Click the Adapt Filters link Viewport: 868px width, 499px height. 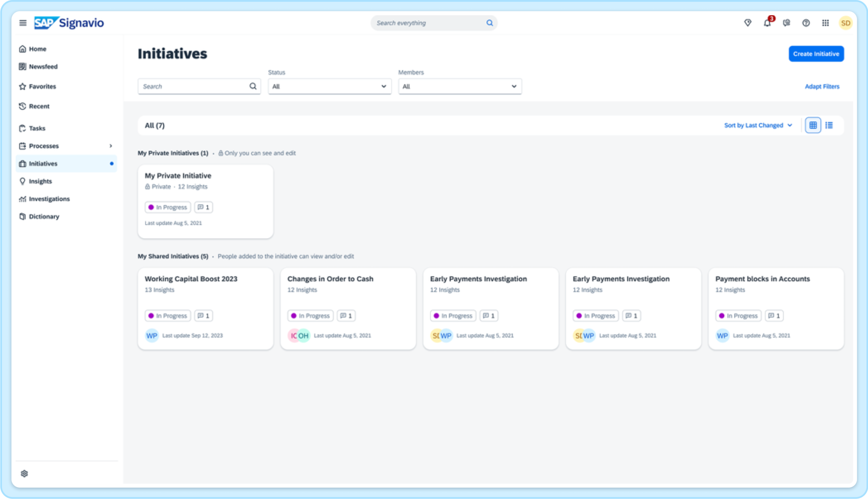coord(822,86)
